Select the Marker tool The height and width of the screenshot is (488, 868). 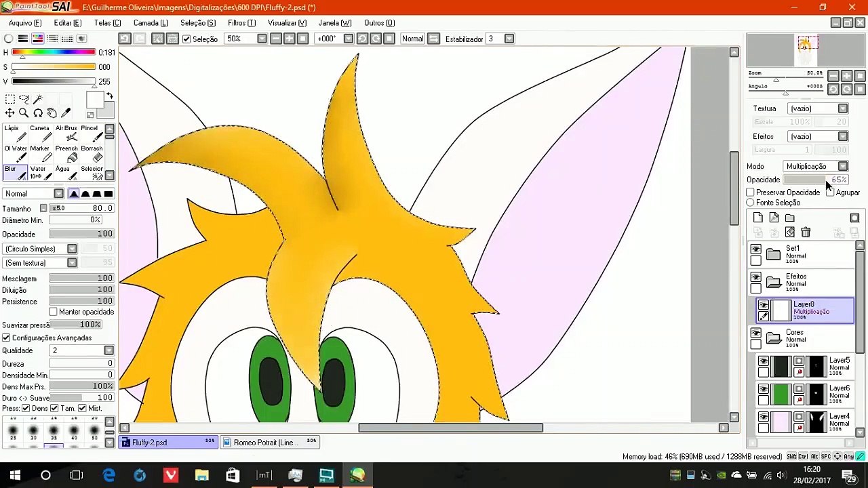click(x=40, y=153)
